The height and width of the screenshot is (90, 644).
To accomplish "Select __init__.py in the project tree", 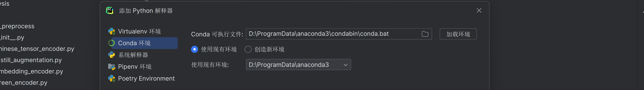I will (x=12, y=37).
